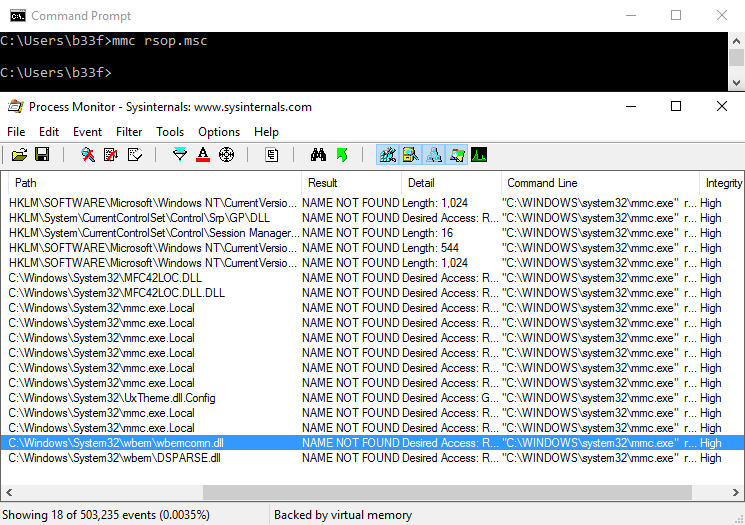This screenshot has width=745, height=525.
Task: Click the Command Prompt vertical scrollbar thumb
Action: pyautogui.click(x=736, y=57)
